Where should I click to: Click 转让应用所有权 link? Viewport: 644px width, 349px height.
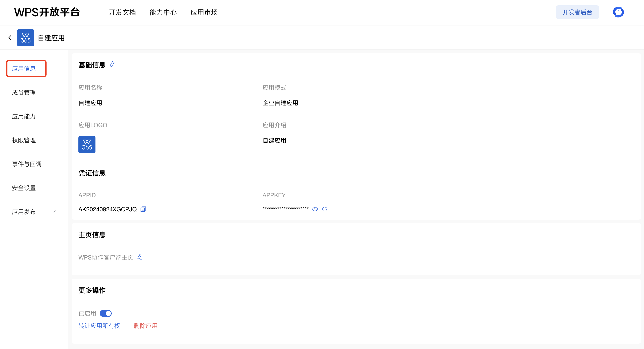99,326
